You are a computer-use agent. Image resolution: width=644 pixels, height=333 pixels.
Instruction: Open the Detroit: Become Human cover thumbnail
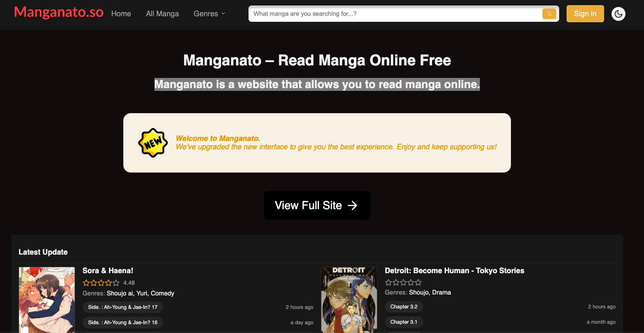pyautogui.click(x=349, y=300)
